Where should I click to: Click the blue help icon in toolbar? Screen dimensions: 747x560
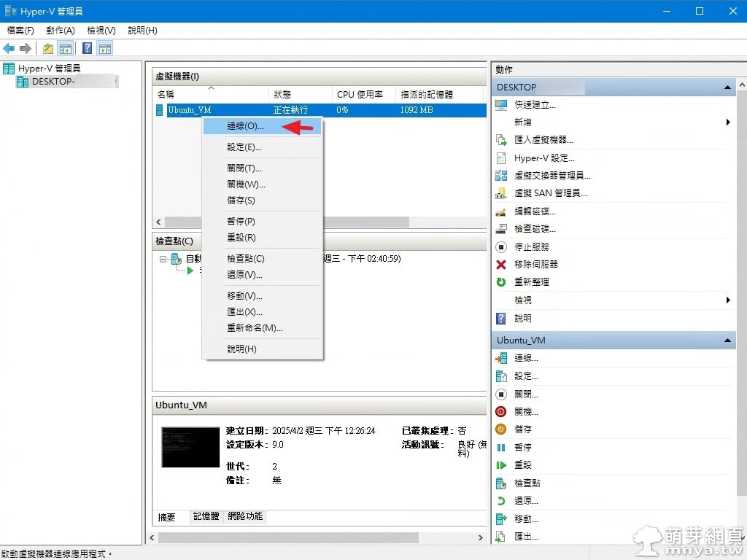point(87,49)
